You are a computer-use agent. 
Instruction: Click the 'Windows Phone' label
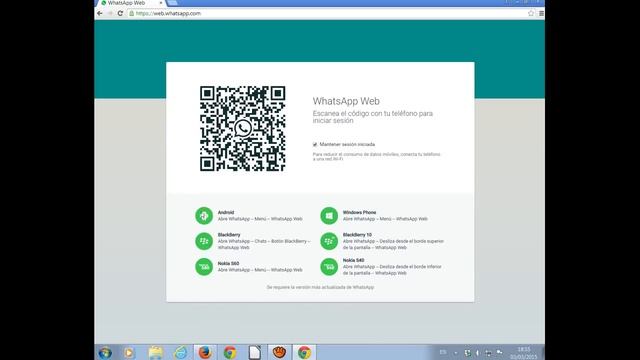(359, 212)
